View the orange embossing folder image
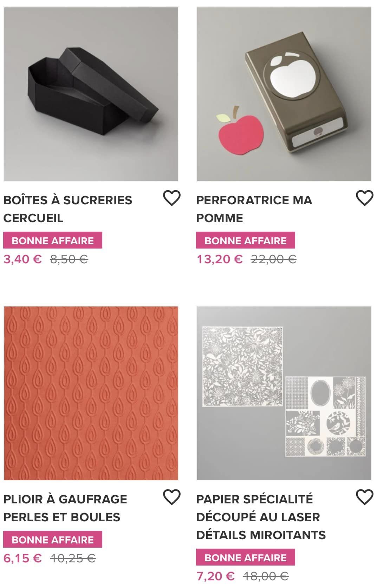The image size is (377, 588). pyautogui.click(x=91, y=393)
